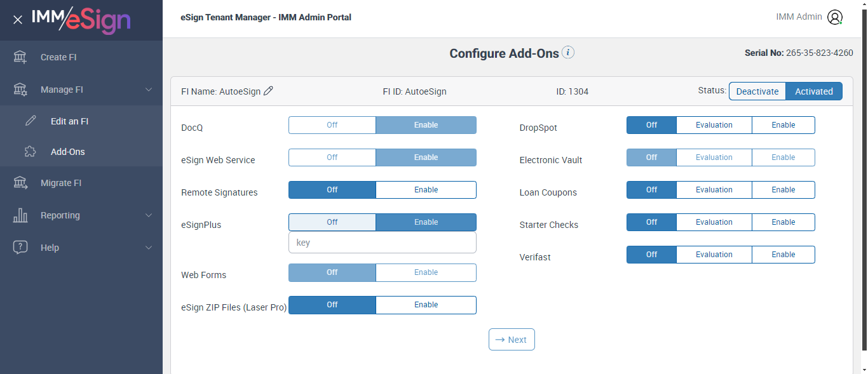The image size is (868, 374).
Task: Turn off the eSignPlus add-on
Action: [332, 222]
